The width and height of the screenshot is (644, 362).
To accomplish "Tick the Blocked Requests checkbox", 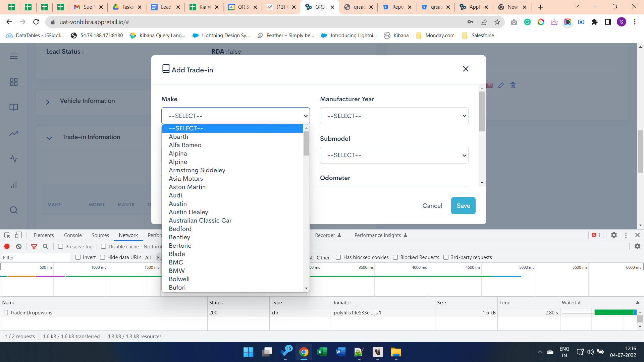I will [395, 257].
